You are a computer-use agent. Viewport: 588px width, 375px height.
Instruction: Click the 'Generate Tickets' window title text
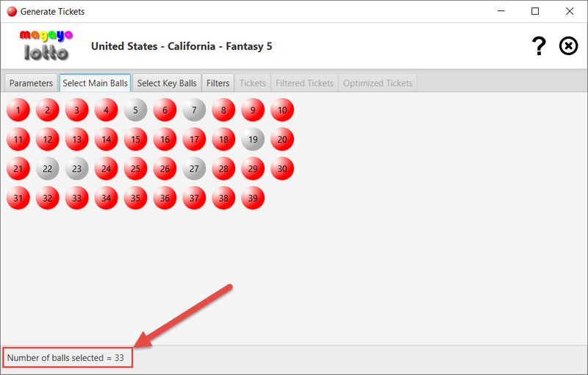52,12
